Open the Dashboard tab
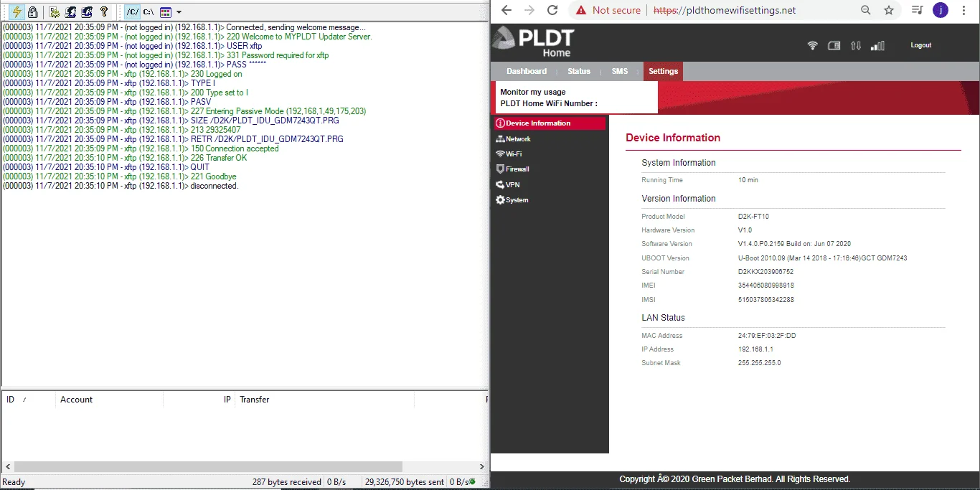 coord(527,71)
